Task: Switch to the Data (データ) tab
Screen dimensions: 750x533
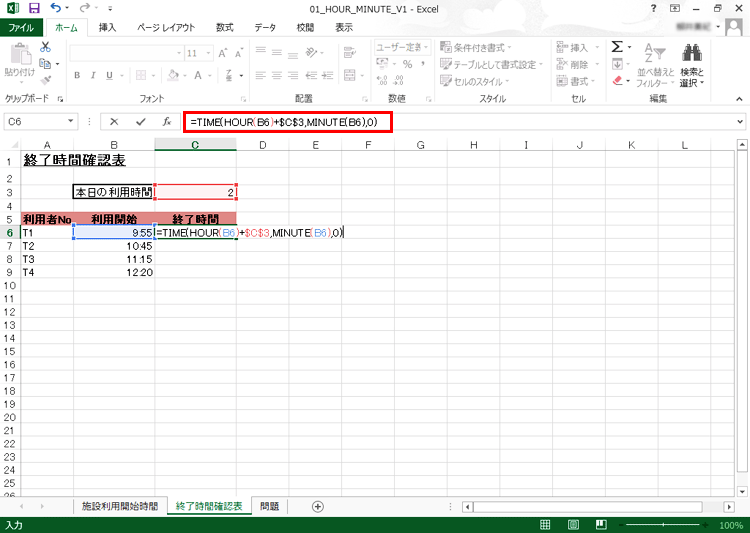Action: (265, 27)
